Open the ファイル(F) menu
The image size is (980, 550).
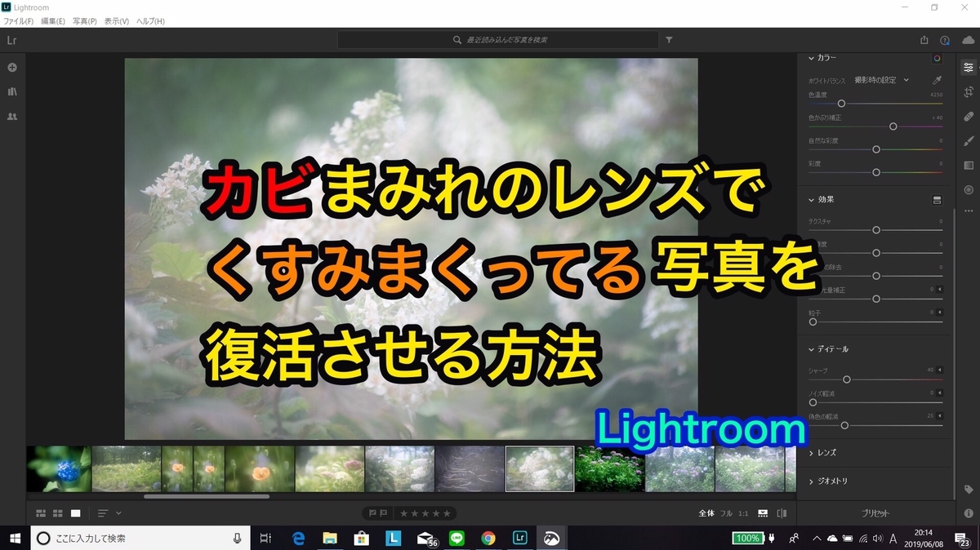pyautogui.click(x=18, y=20)
